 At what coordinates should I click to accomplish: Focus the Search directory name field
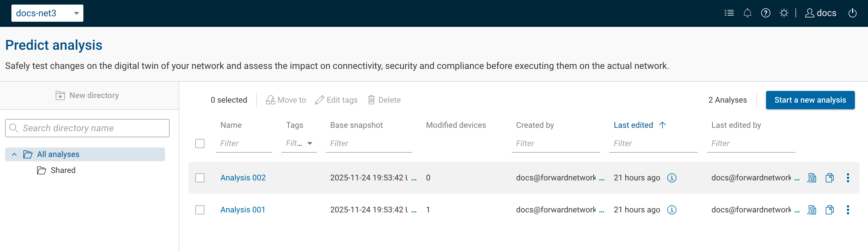[87, 128]
